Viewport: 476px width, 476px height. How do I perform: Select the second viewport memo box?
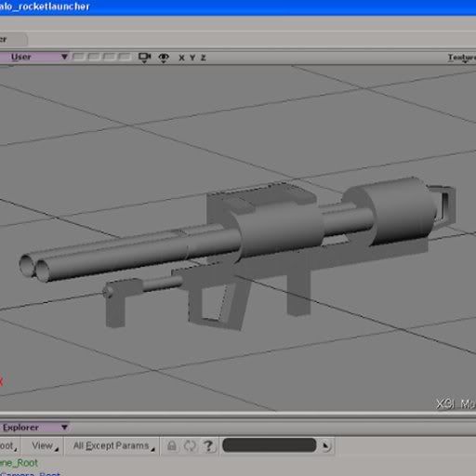pos(94,57)
